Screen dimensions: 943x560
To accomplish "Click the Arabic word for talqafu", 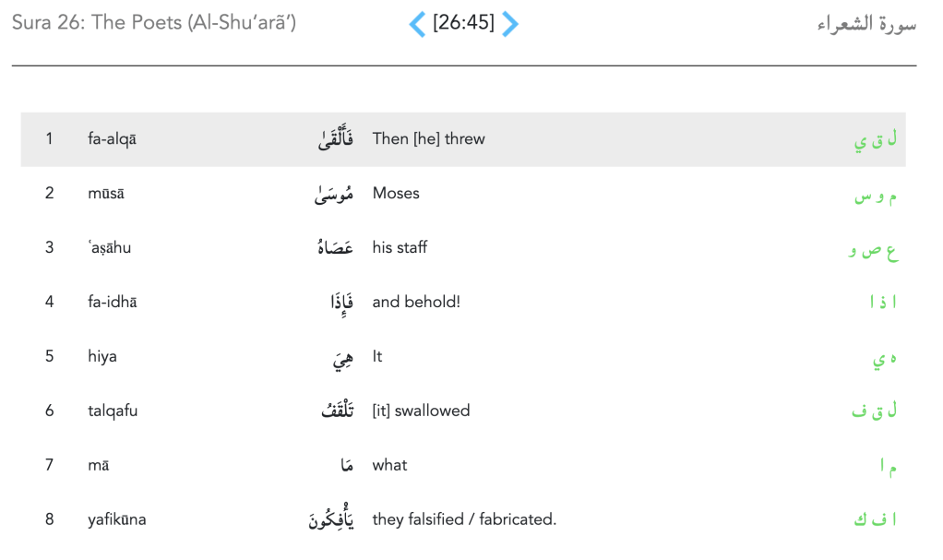I will click(x=337, y=411).
